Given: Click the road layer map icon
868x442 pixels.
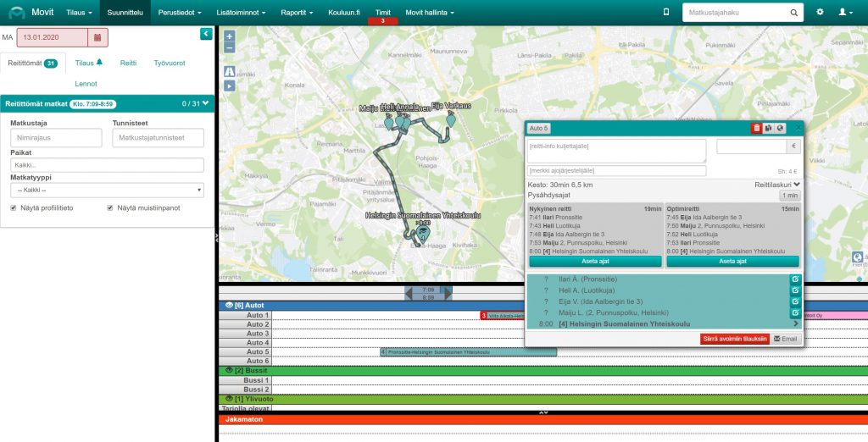Looking at the screenshot, I should pos(230,72).
